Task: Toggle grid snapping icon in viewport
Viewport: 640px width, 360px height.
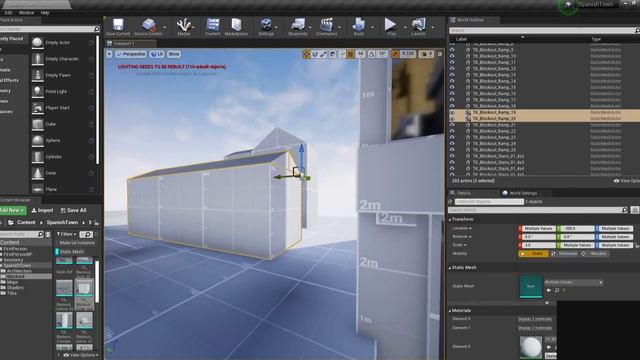Action: [351, 54]
